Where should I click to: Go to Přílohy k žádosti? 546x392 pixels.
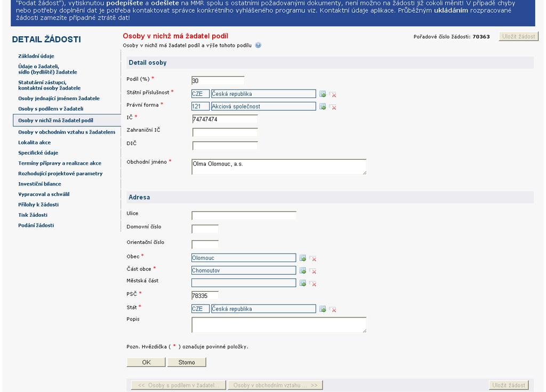point(38,205)
